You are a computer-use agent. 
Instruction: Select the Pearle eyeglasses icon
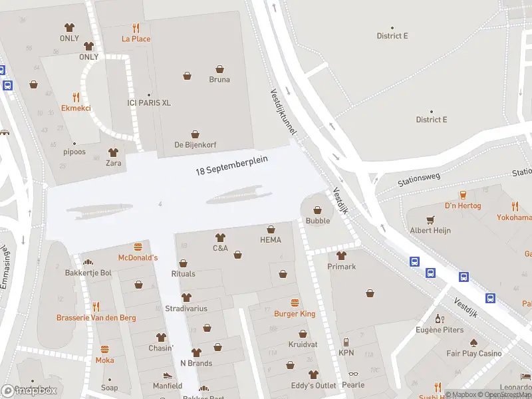point(353,374)
